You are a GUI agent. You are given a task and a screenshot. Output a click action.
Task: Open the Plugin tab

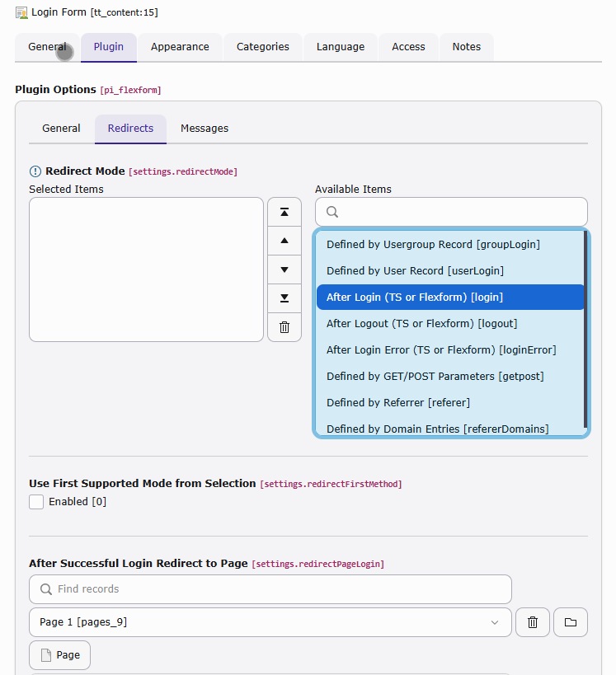(x=109, y=47)
